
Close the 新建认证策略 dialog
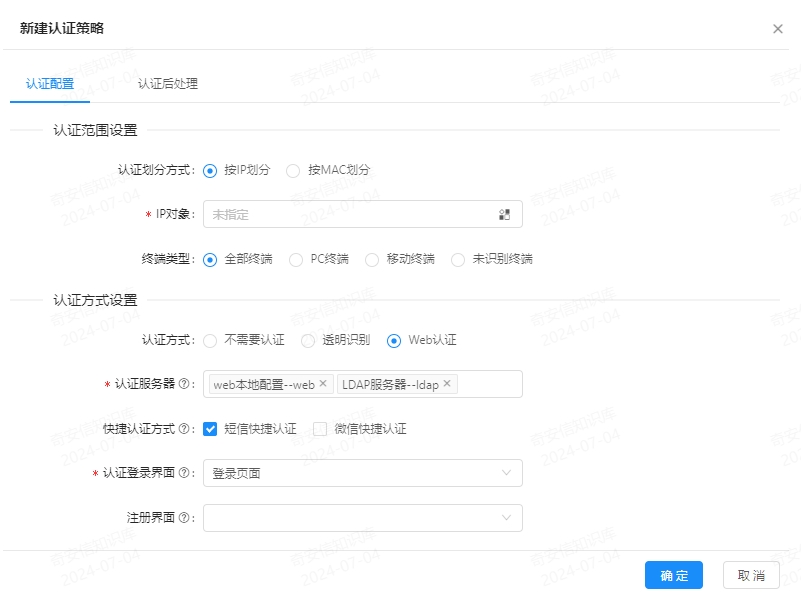click(x=778, y=28)
